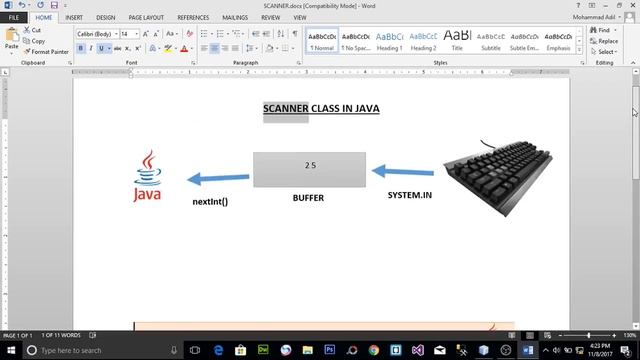The width and height of the screenshot is (640, 360).
Task: Open underline style dropdown arrow
Action: [109, 48]
